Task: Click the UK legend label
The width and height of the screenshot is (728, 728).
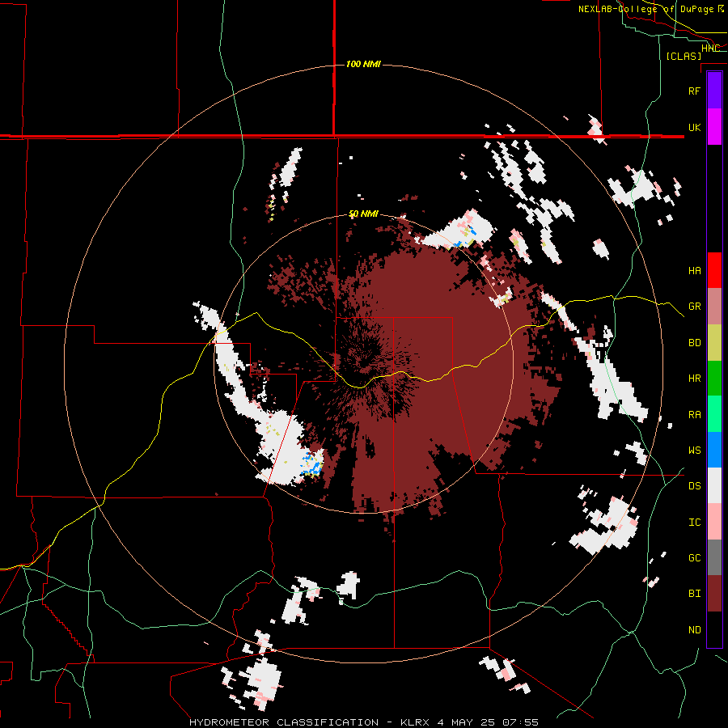Action: [694, 127]
